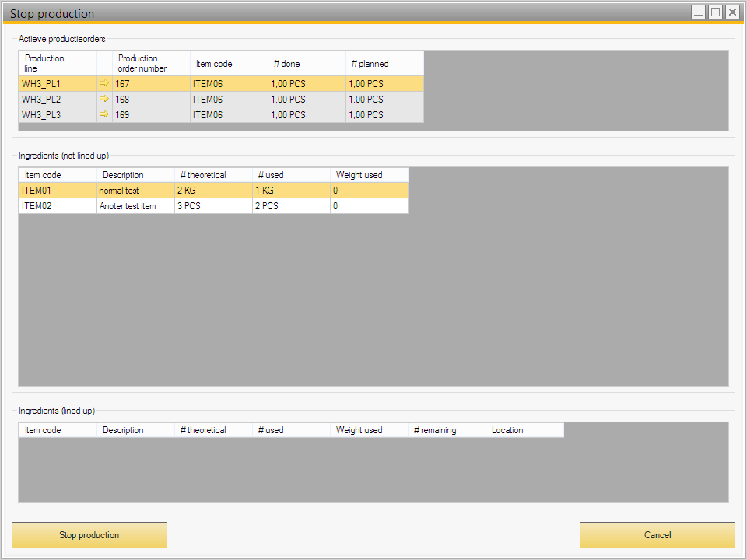Select ingredient ITEM01 in not lined up table
The image size is (747, 560).
click(58, 191)
